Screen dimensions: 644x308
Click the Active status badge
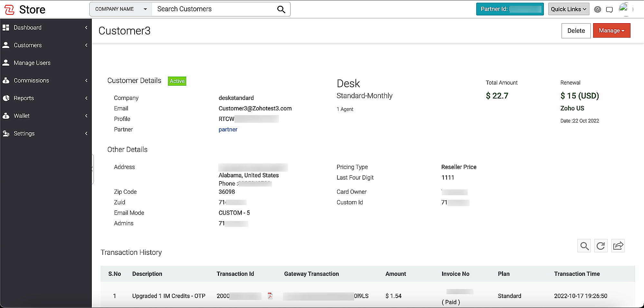coord(177,81)
